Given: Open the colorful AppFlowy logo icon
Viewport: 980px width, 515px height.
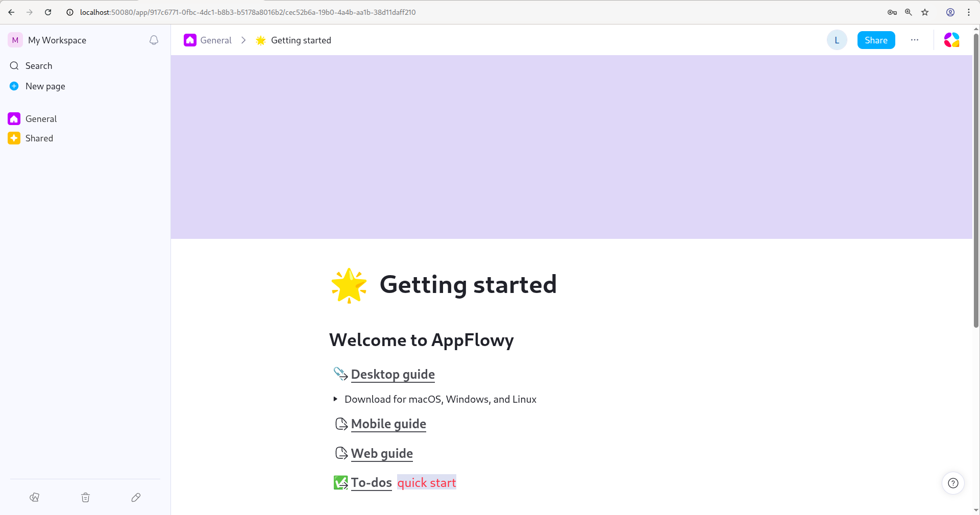Looking at the screenshot, I should click(x=951, y=40).
